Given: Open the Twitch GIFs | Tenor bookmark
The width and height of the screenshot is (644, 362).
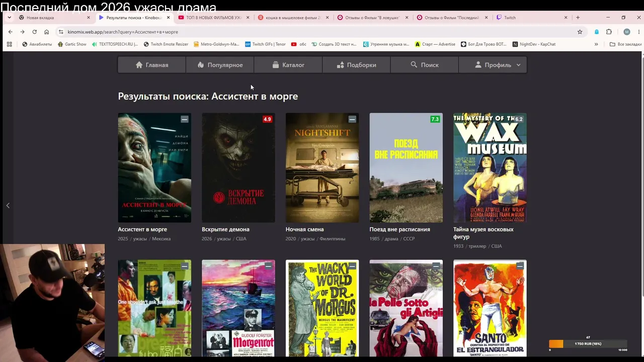Looking at the screenshot, I should pyautogui.click(x=265, y=44).
